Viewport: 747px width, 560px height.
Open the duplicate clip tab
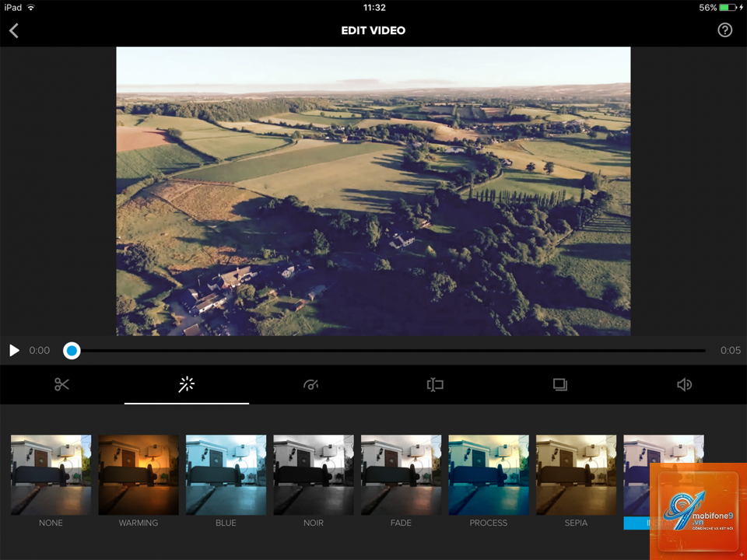(559, 384)
